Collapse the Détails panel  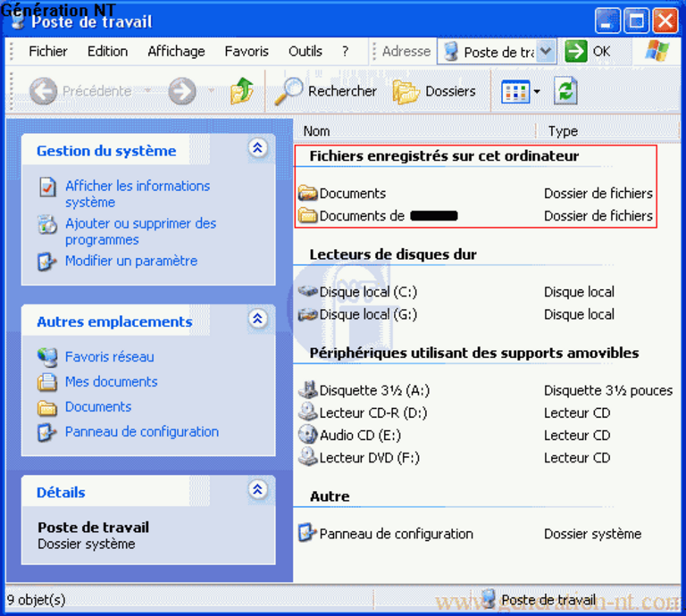point(257,489)
